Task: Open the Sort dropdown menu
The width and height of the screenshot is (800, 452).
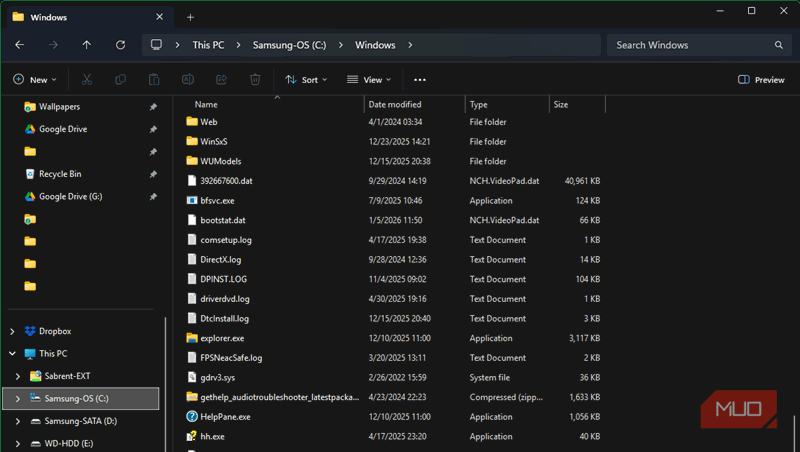Action: click(x=306, y=80)
